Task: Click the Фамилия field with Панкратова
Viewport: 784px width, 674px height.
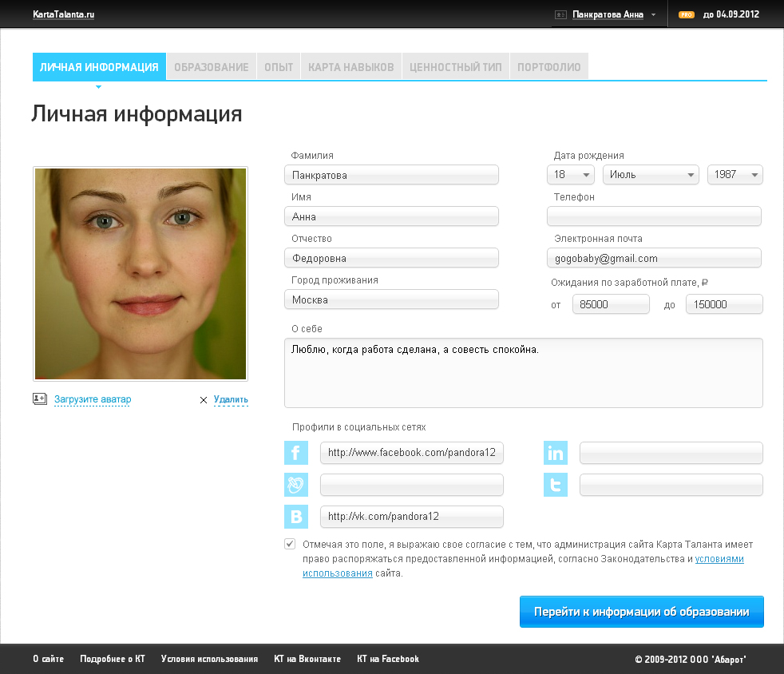Action: [x=391, y=175]
